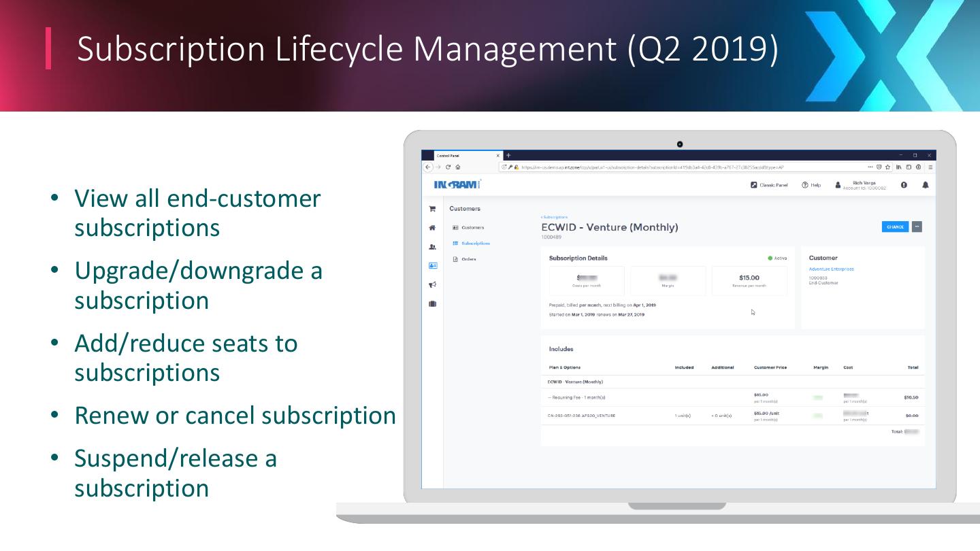Viewport: 980px width, 551px height.
Task: Click the ECWID - Venture (Monthly) page heading
Action: 610,227
